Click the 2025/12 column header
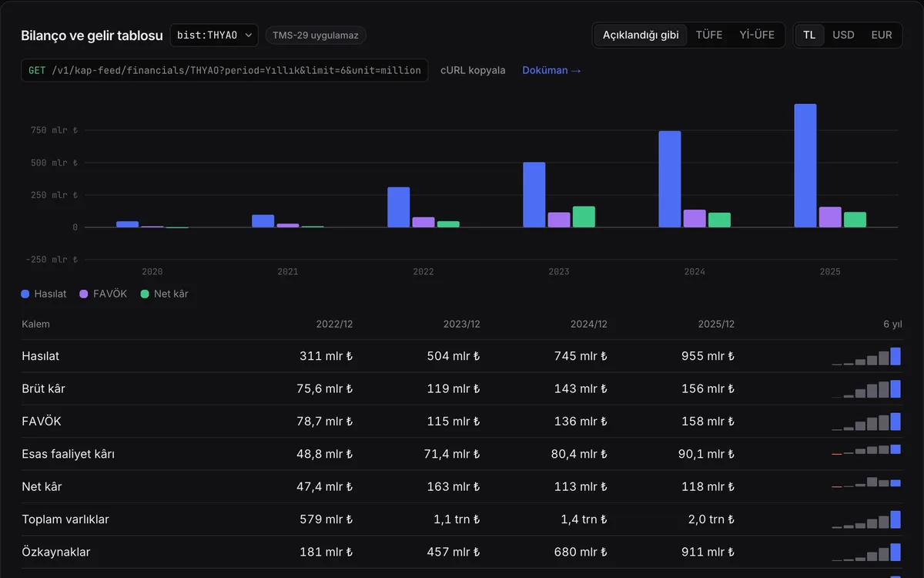 point(716,324)
